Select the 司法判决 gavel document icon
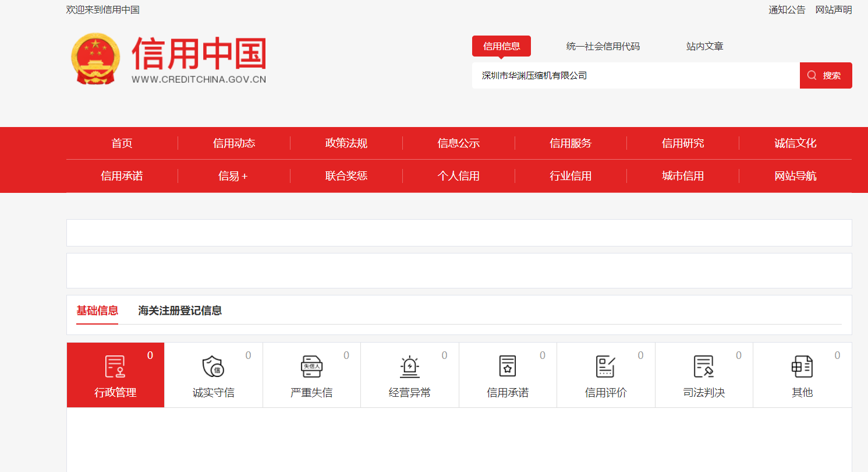 [704, 367]
